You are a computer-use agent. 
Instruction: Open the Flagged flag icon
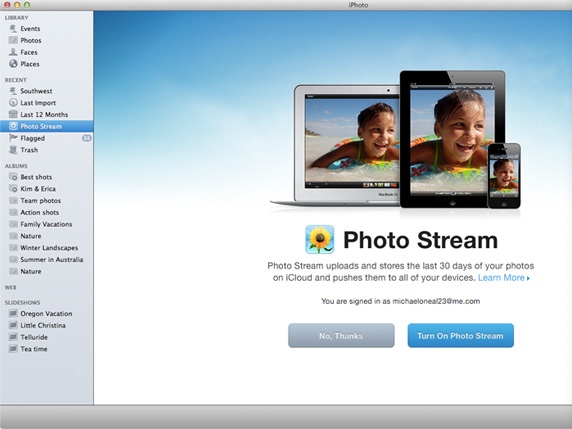[x=13, y=138]
